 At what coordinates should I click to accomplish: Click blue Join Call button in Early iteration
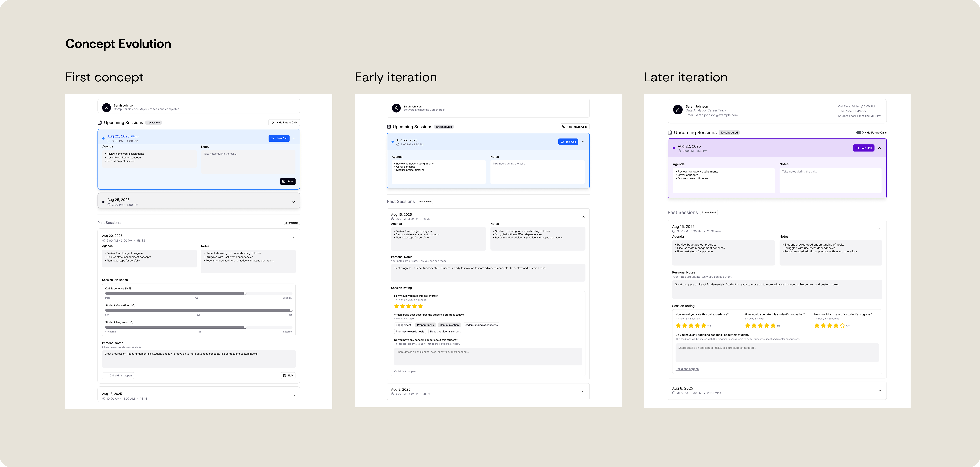(x=568, y=142)
